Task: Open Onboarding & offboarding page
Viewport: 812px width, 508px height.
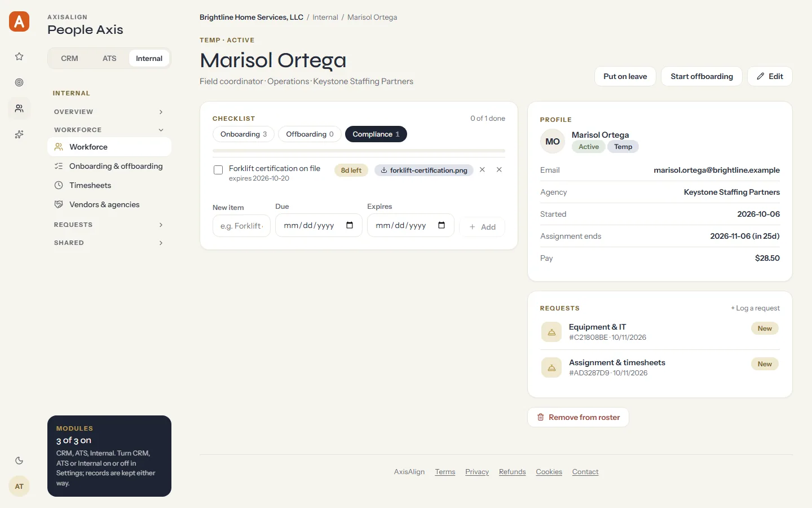Action: 109,166
